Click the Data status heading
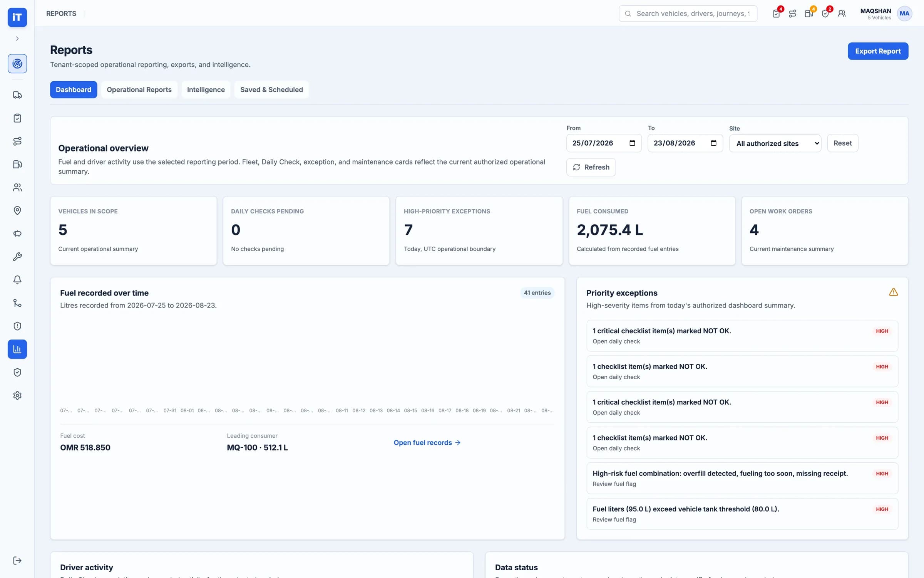Viewport: 924px width, 578px height. click(x=516, y=567)
